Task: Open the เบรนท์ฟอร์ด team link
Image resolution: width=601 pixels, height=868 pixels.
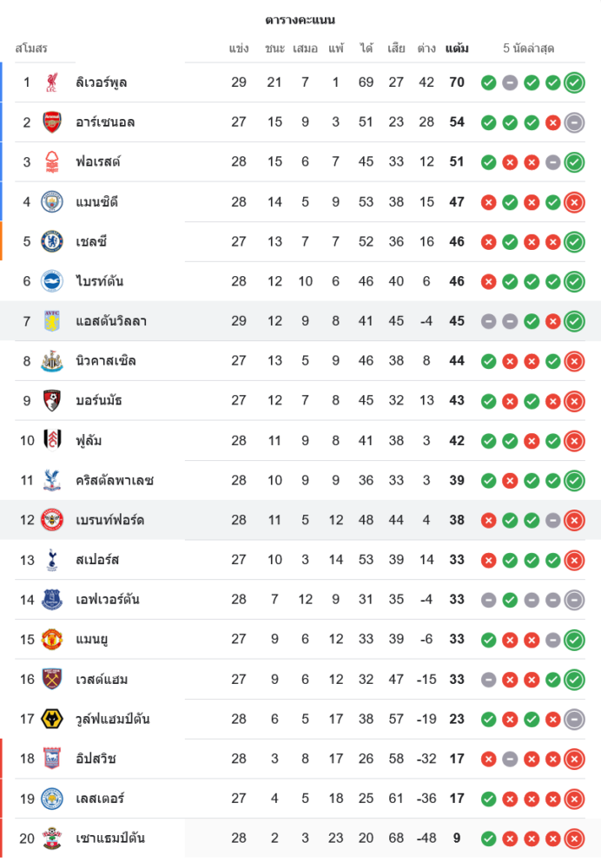Action: (109, 520)
